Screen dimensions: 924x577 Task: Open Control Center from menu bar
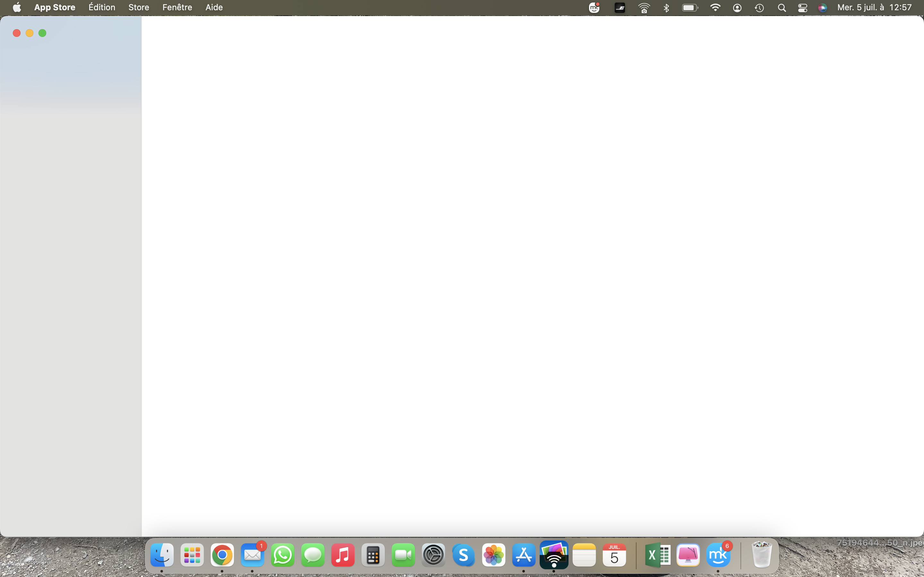coord(802,8)
